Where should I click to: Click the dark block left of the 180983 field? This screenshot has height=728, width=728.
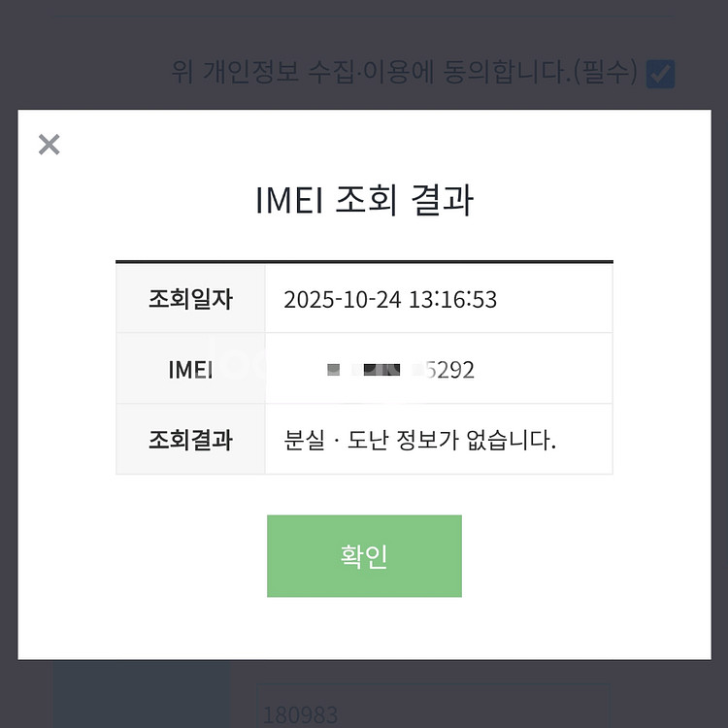(x=141, y=694)
